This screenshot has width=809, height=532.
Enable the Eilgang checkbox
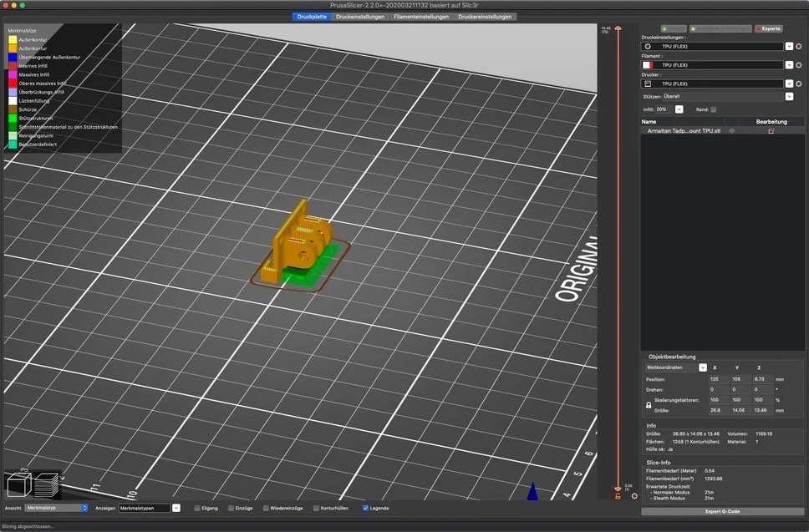click(x=197, y=507)
